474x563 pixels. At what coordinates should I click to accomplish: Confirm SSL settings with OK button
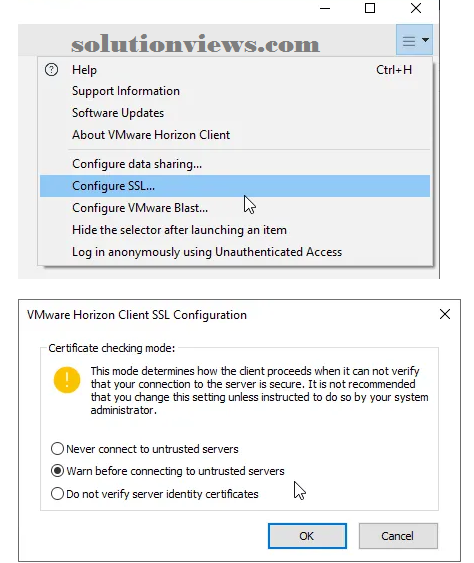(307, 536)
